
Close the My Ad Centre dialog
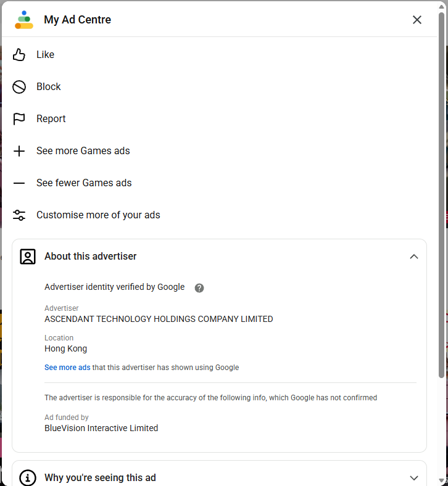coord(417,20)
